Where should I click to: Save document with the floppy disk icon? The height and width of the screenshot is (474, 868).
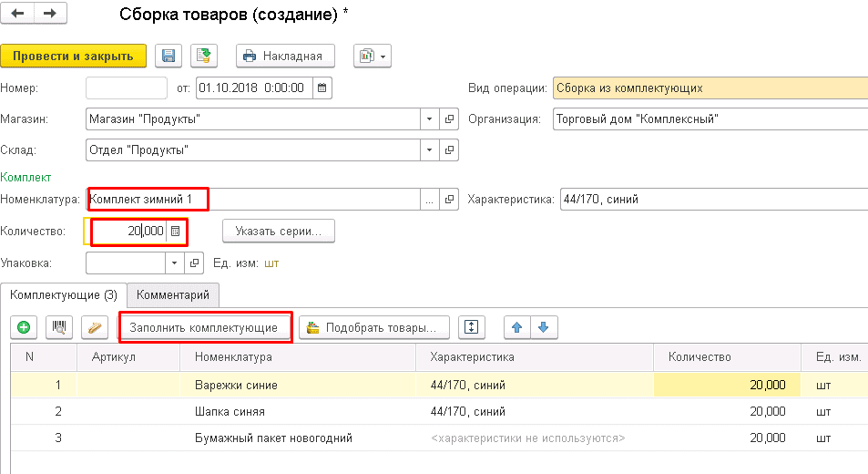[168, 56]
